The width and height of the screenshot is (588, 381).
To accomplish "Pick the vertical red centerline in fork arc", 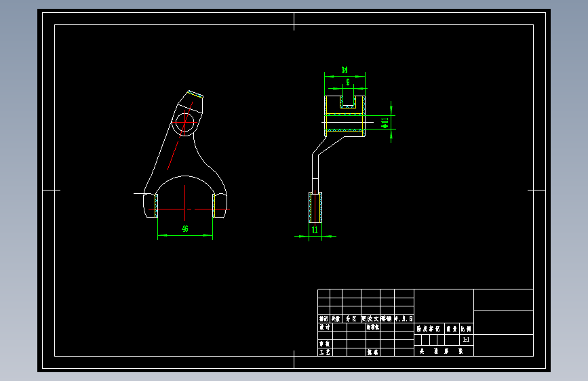I will [185, 203].
